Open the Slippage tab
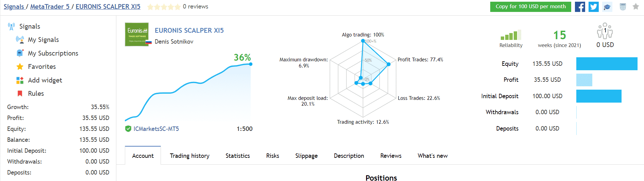 coord(306,156)
